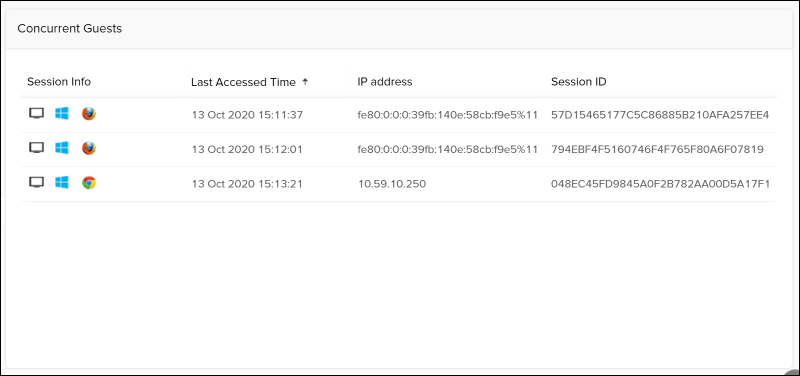
Task: Click the IP address 10.59.10.250 cell
Action: tap(392, 184)
